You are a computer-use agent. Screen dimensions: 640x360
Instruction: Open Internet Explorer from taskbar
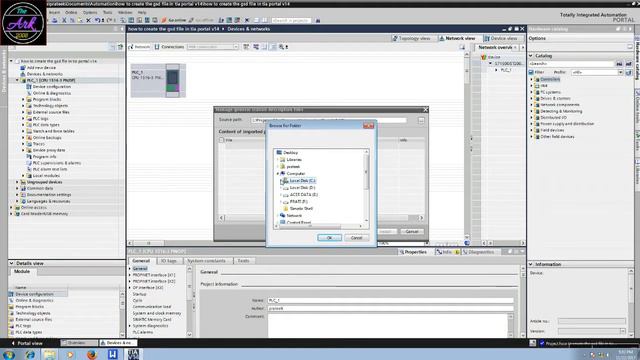coord(30,354)
